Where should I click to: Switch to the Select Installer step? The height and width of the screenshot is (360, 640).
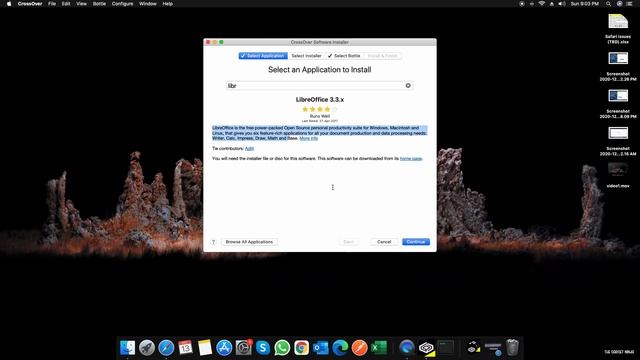(306, 56)
